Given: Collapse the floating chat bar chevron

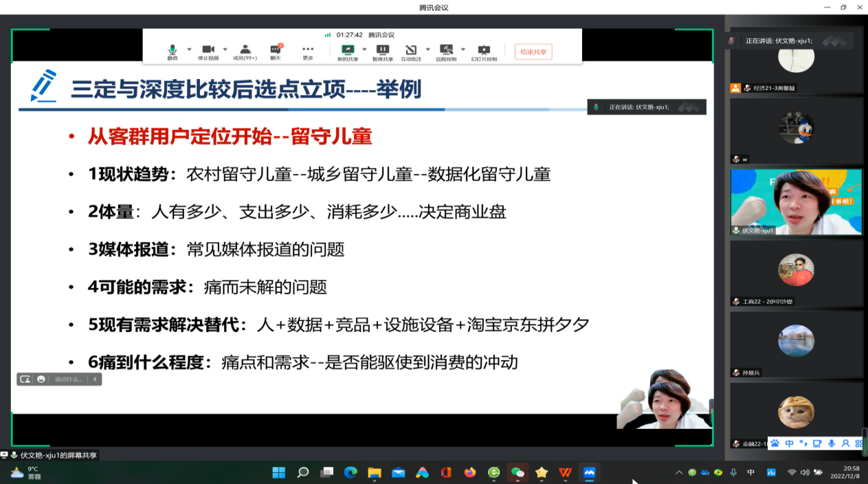Looking at the screenshot, I should [x=95, y=379].
